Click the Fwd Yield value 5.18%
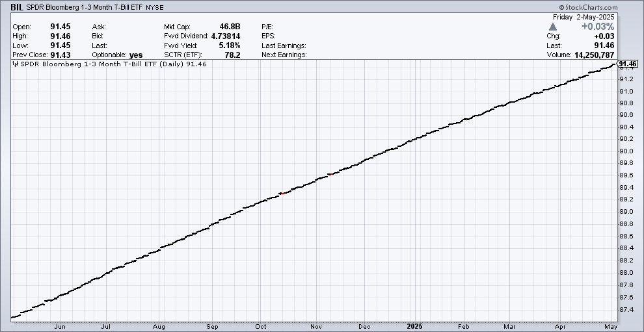Screen dimensions: 644x332 click(230, 45)
